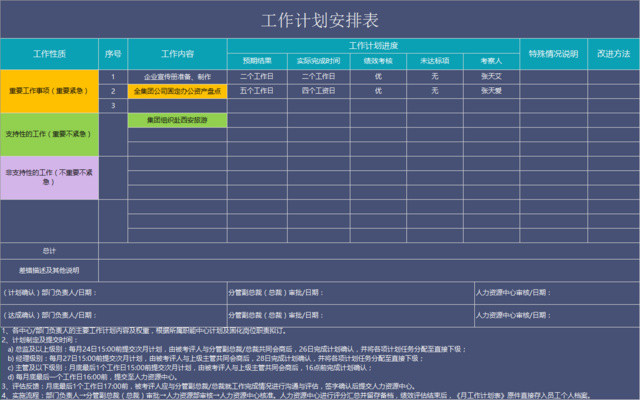Screen dimensions: 640x400
Task: Select (计划确认)部门负责人/日期 cell
Action: click(x=114, y=293)
